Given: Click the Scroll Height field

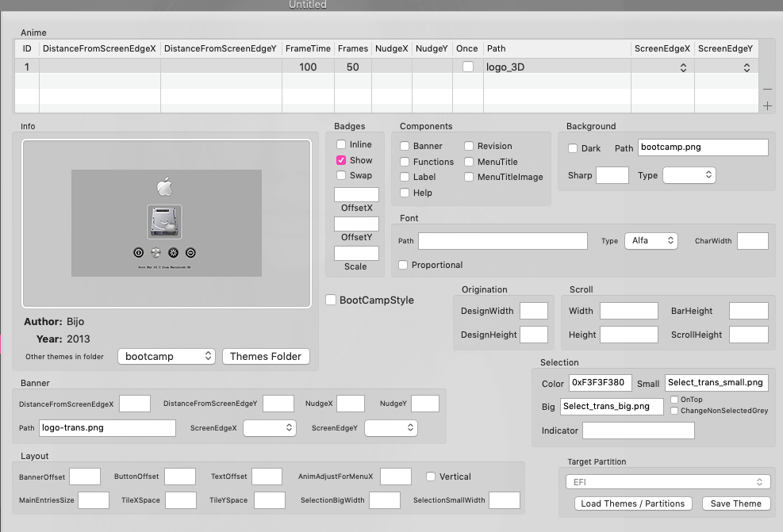Looking at the screenshot, I should (x=629, y=335).
